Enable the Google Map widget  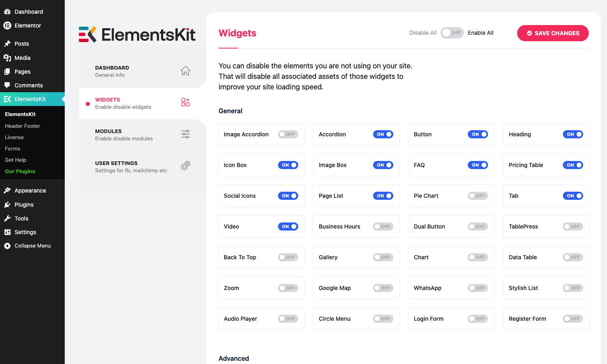pyautogui.click(x=383, y=288)
